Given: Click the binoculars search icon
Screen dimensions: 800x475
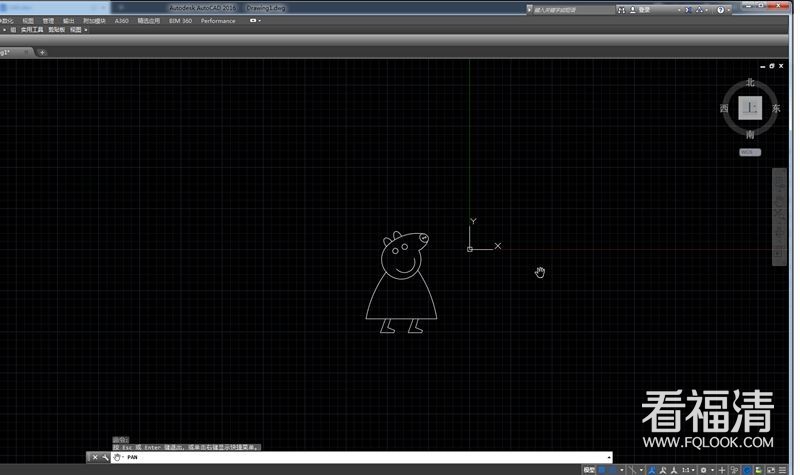Looking at the screenshot, I should pos(621,10).
